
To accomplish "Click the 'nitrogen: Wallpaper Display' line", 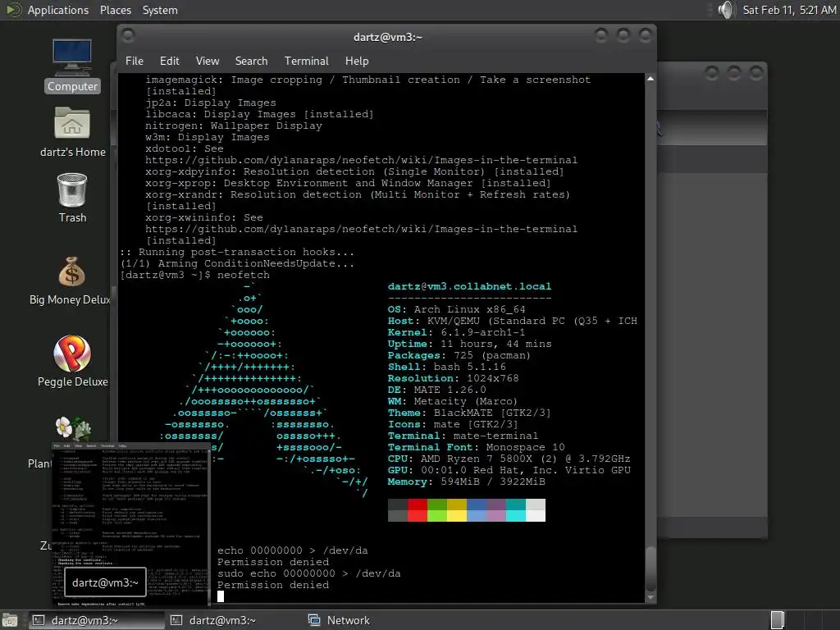I will pos(234,126).
